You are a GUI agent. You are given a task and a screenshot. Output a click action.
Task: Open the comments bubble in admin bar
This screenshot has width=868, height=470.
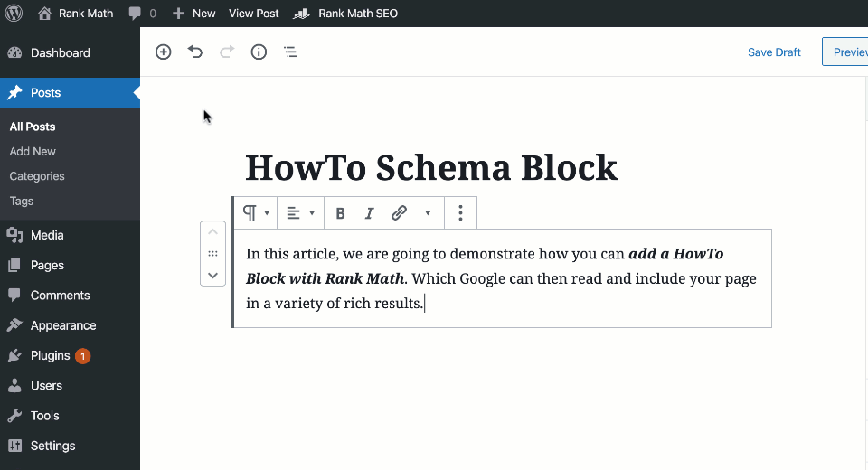coord(142,14)
